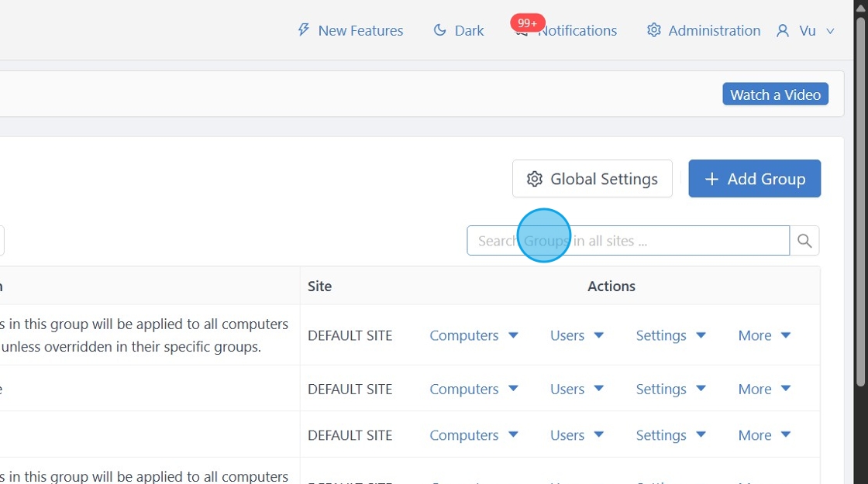This screenshot has width=868, height=484.
Task: Click the plus icon in Add Group
Action: tap(712, 179)
